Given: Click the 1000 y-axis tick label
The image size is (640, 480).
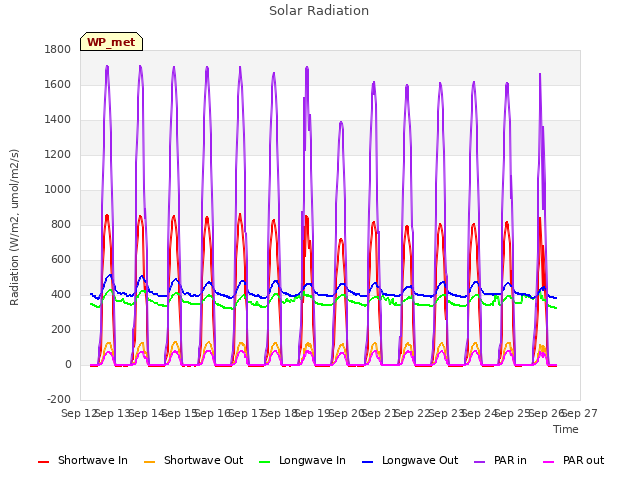Looking at the screenshot, I should (58, 189).
